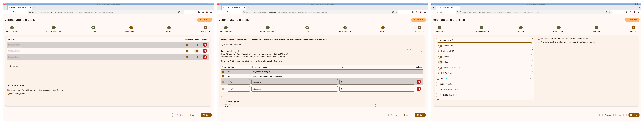The image size is (644, 124).
Task: Toggle Bearbeiten for the first user row
Action: (x=187, y=45)
